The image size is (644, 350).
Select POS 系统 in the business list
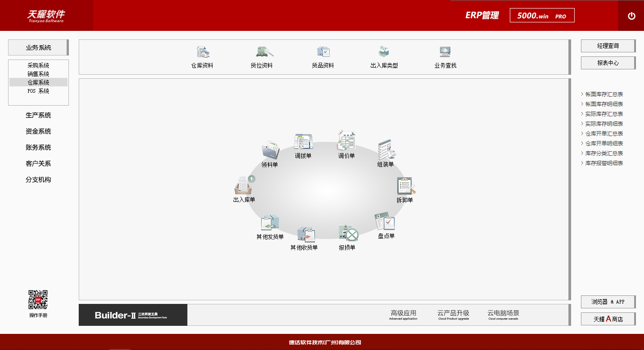[x=38, y=91]
